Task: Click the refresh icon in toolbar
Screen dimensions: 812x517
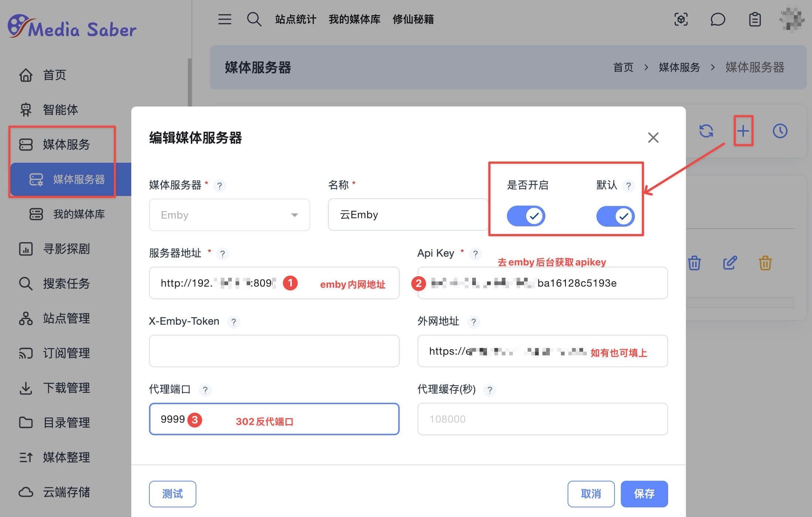Action: coord(706,131)
